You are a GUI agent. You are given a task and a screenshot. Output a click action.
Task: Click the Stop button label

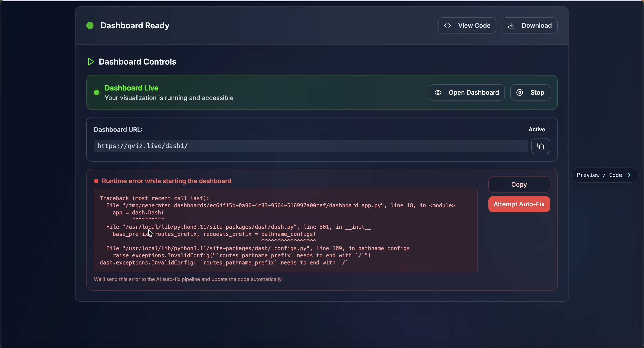[x=537, y=93]
